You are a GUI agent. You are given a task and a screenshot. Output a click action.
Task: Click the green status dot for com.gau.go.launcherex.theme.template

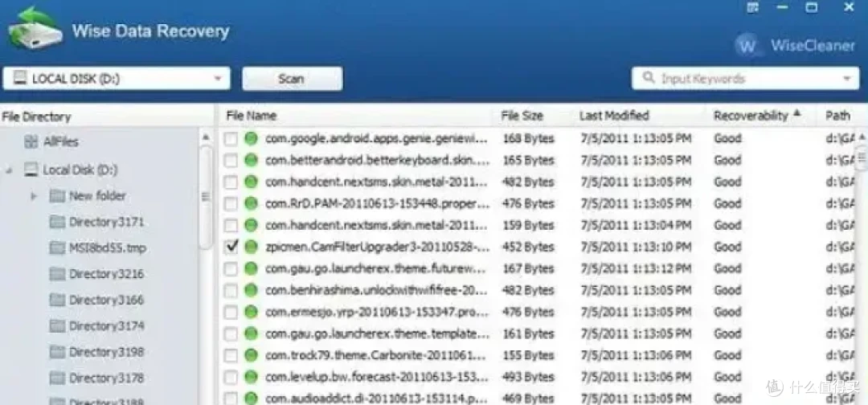point(252,333)
